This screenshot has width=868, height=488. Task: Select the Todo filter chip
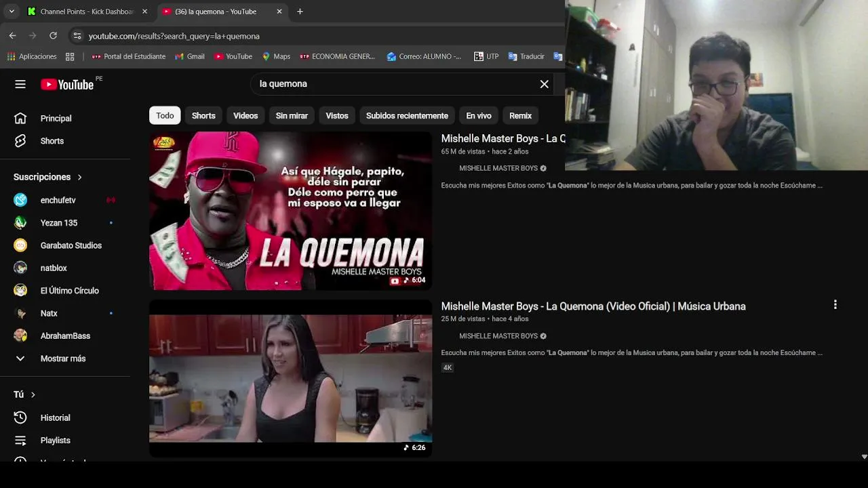pyautogui.click(x=165, y=116)
